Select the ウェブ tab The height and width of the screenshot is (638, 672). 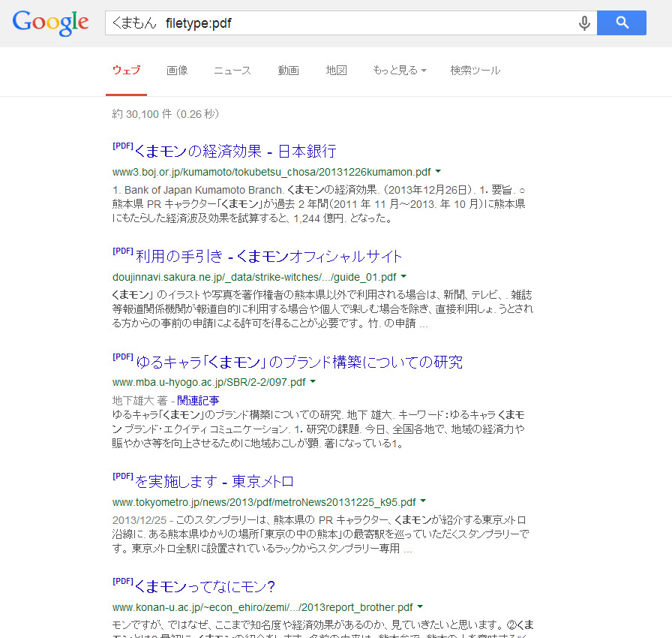[127, 71]
